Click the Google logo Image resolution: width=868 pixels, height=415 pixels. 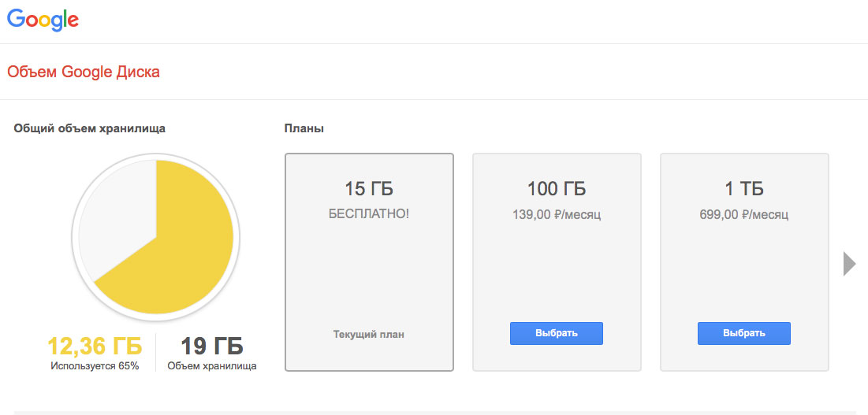pyautogui.click(x=43, y=20)
